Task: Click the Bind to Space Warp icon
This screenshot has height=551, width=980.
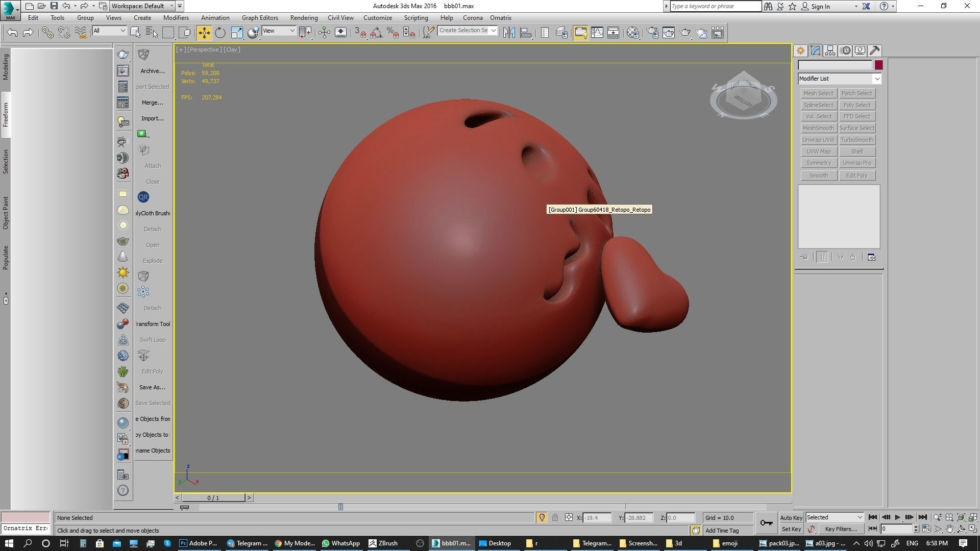Action: (81, 33)
